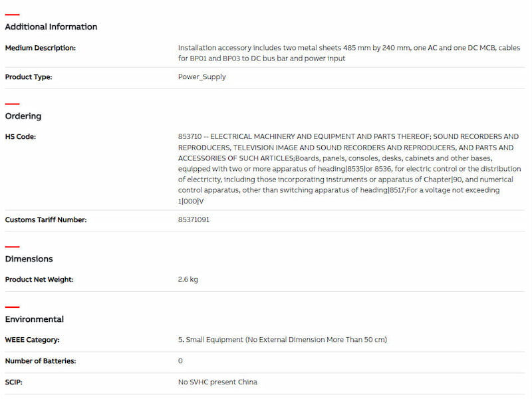Click the Ordering section heading
The width and height of the screenshot is (532, 399).
[x=23, y=116]
